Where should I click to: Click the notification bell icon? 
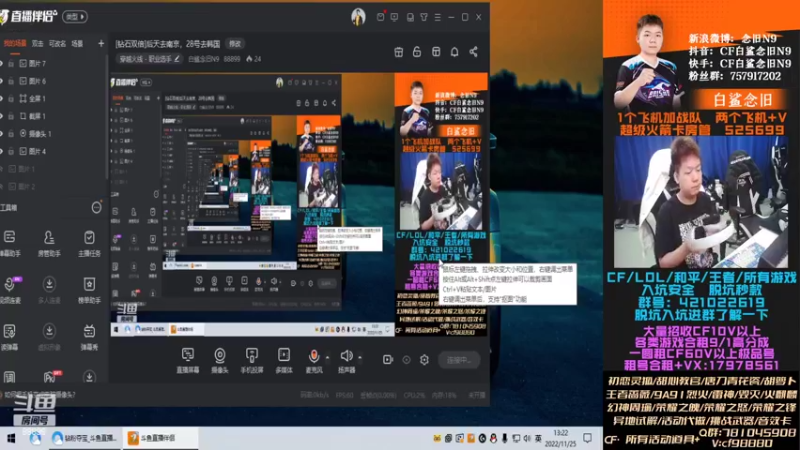coord(454,52)
